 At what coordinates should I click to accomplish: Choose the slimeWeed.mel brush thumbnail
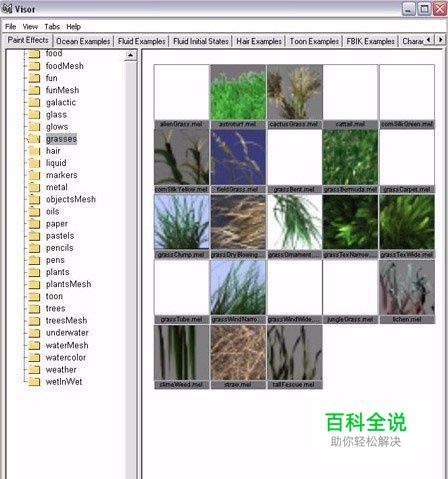tap(182, 353)
